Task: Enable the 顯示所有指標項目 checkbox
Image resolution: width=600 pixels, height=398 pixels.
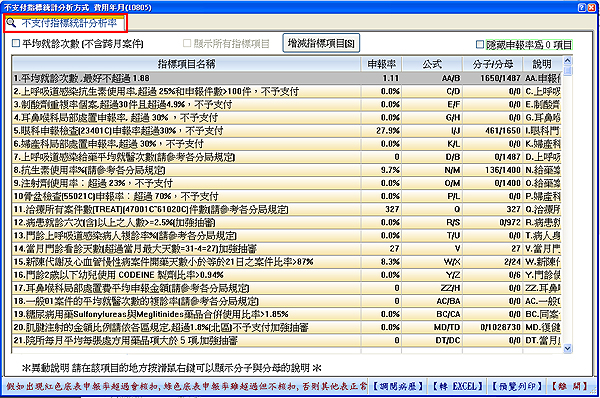Action: (x=187, y=44)
